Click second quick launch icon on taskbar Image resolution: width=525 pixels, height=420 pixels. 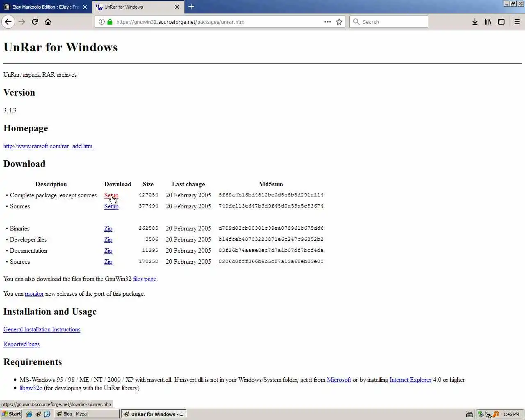[38, 414]
